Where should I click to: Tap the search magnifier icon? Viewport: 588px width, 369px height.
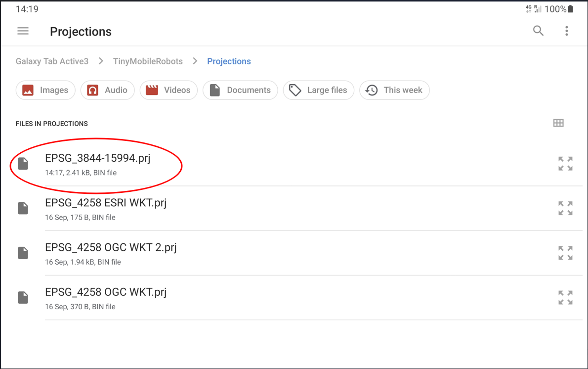pos(538,31)
